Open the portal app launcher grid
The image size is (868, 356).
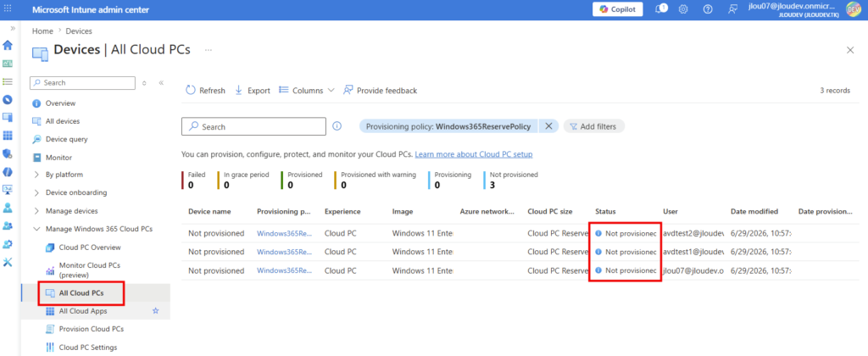(8, 9)
